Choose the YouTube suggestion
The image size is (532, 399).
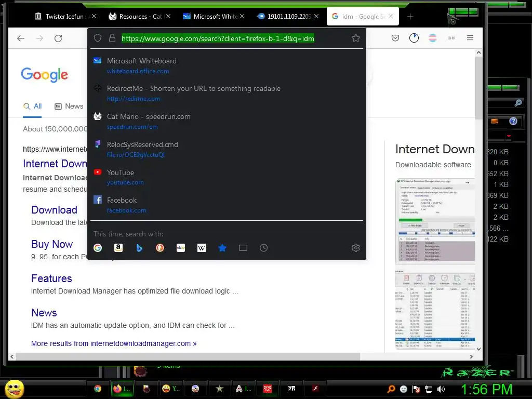tap(227, 177)
